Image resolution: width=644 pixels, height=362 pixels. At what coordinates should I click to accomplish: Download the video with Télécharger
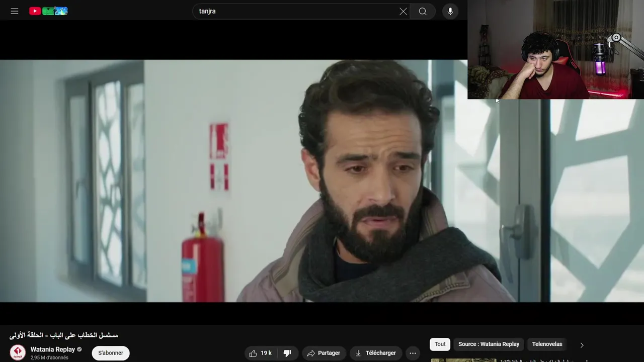pos(376,353)
